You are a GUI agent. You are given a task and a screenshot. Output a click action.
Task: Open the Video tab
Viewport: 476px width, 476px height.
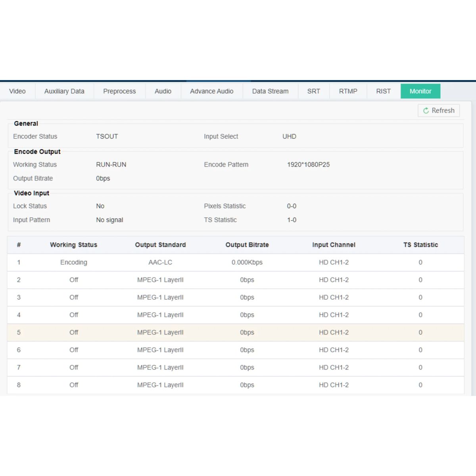pos(17,91)
